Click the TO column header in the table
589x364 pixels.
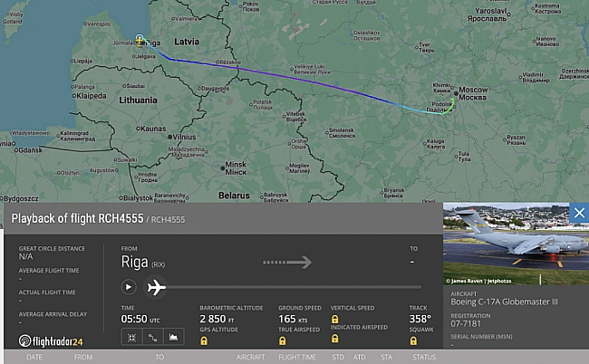click(x=159, y=358)
